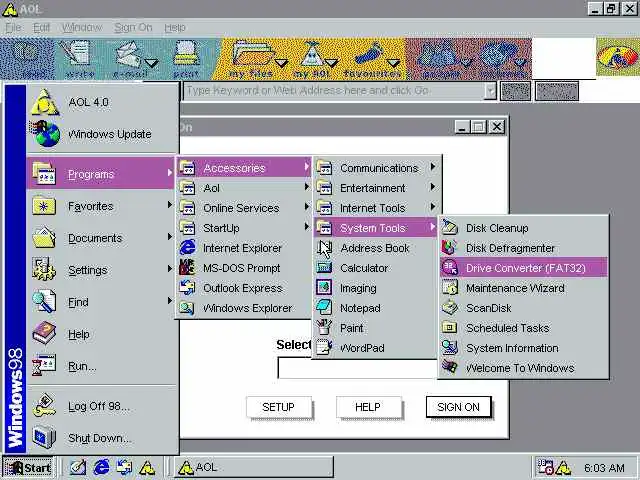
Task: Click the Task Scheduler tray icon
Action: pyautogui.click(x=545, y=468)
